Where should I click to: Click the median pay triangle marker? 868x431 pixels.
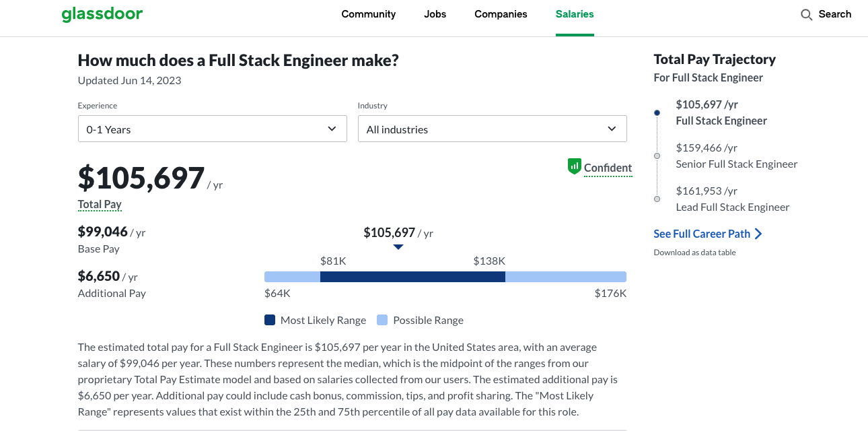[398, 247]
